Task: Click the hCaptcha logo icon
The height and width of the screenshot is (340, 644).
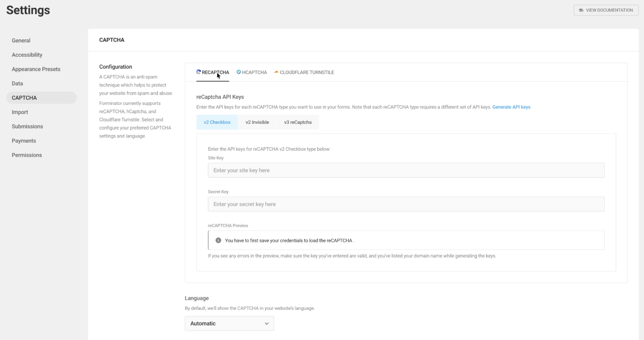Action: [239, 72]
